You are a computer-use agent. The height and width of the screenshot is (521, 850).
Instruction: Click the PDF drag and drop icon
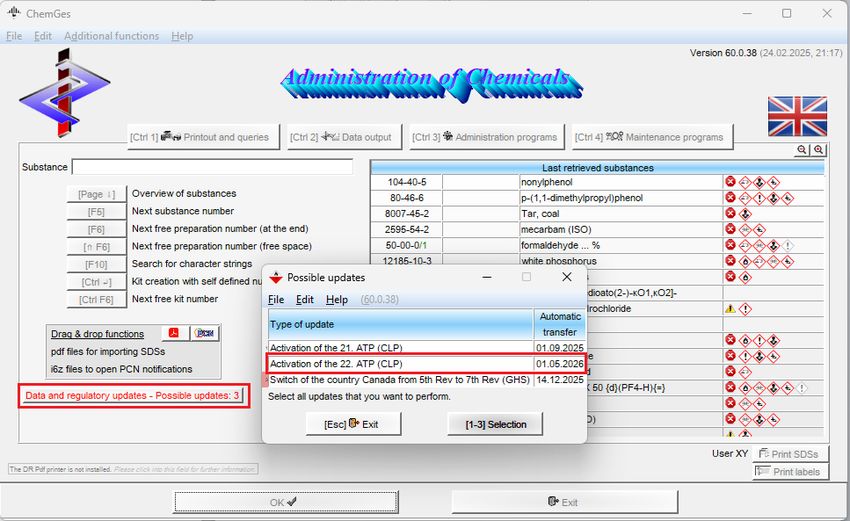tap(173, 333)
